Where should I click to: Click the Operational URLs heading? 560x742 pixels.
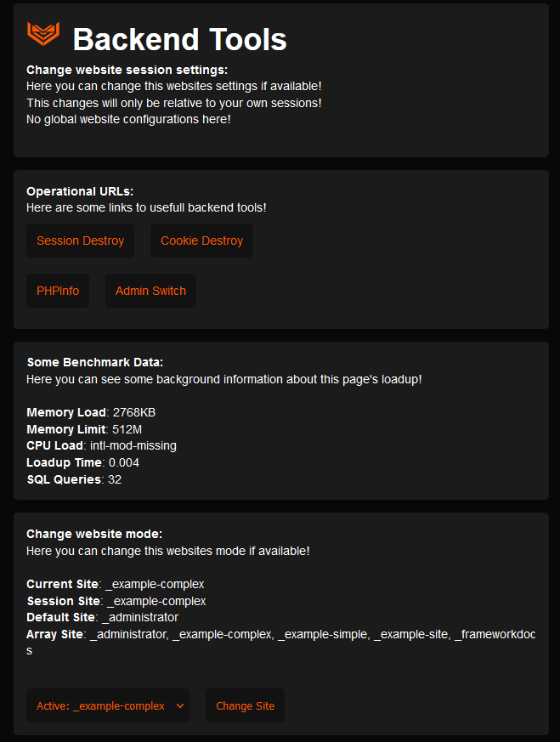tap(80, 191)
